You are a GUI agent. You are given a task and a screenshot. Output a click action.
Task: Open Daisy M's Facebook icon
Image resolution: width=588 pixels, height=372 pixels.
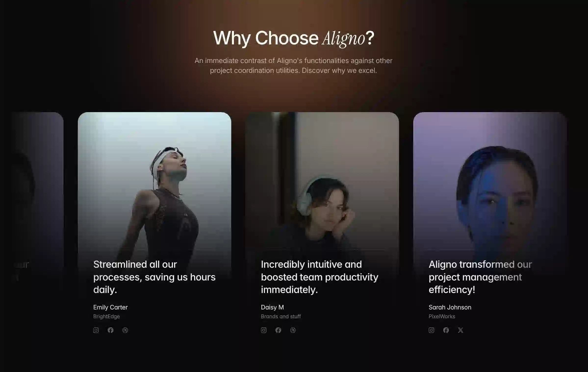pos(278,330)
